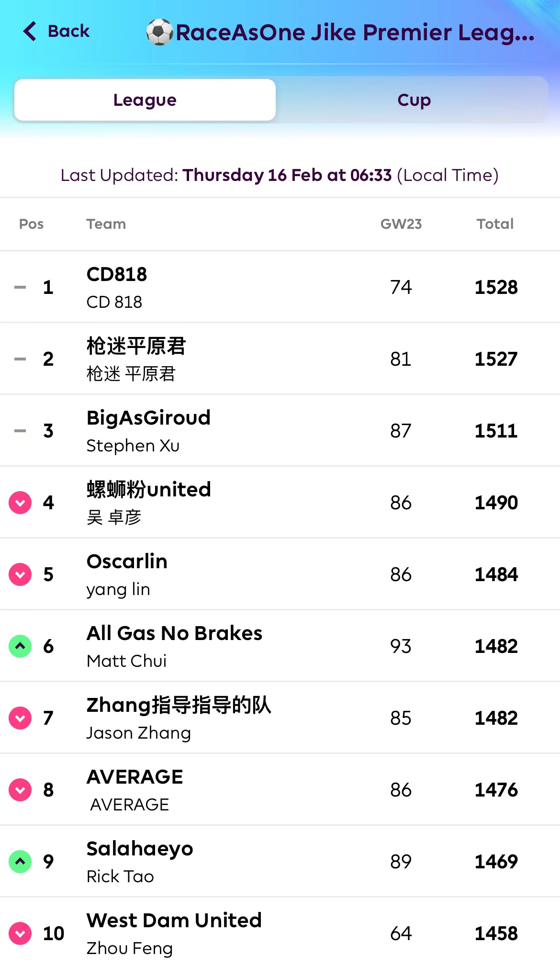Click the 1469 total for Salahaeyo
Screen dimensions: 560x966
click(496, 862)
